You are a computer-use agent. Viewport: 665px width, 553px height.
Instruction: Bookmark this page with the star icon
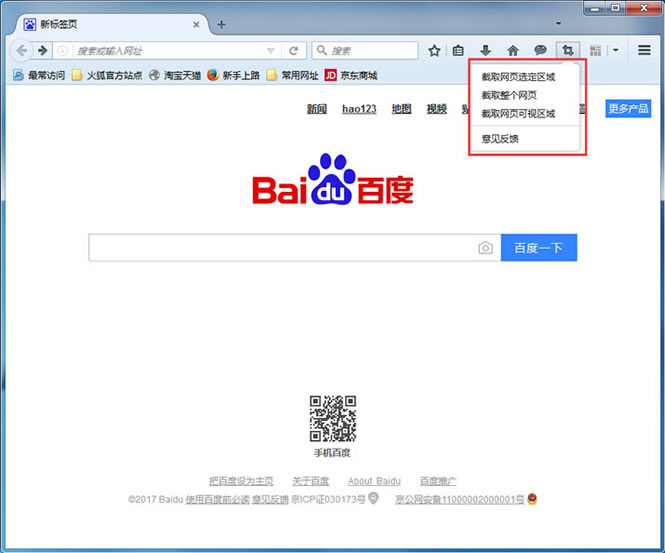point(434,51)
